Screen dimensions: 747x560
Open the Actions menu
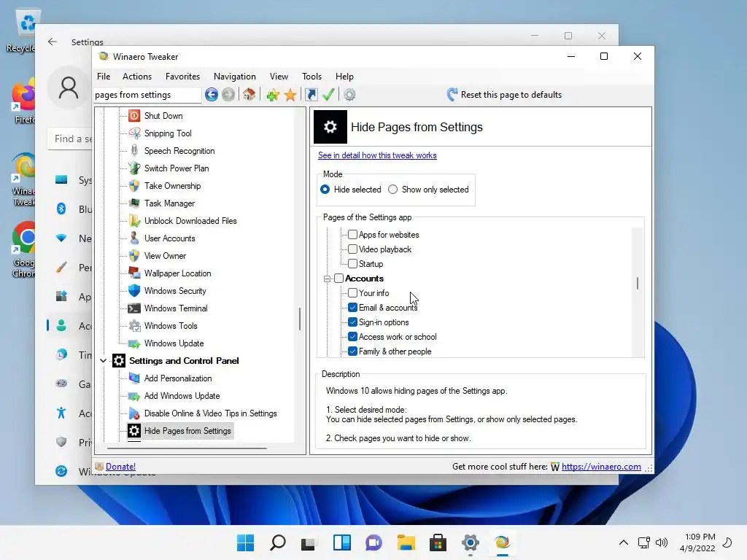137,76
